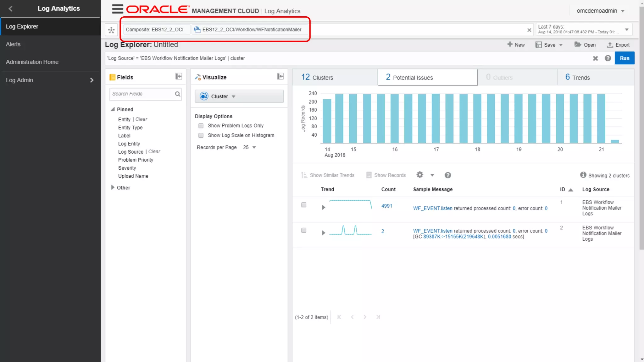
Task: Clear the query with the X icon
Action: (x=595, y=58)
